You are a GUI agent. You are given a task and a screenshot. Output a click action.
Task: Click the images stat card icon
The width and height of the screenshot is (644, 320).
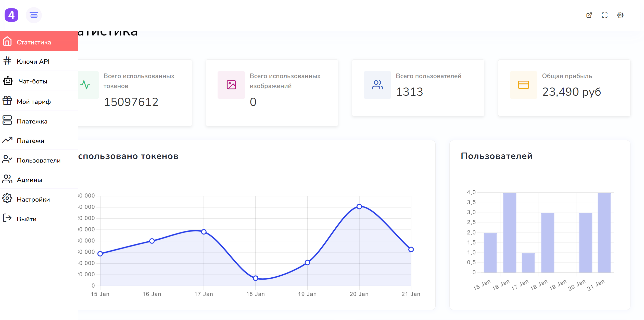[x=231, y=85]
